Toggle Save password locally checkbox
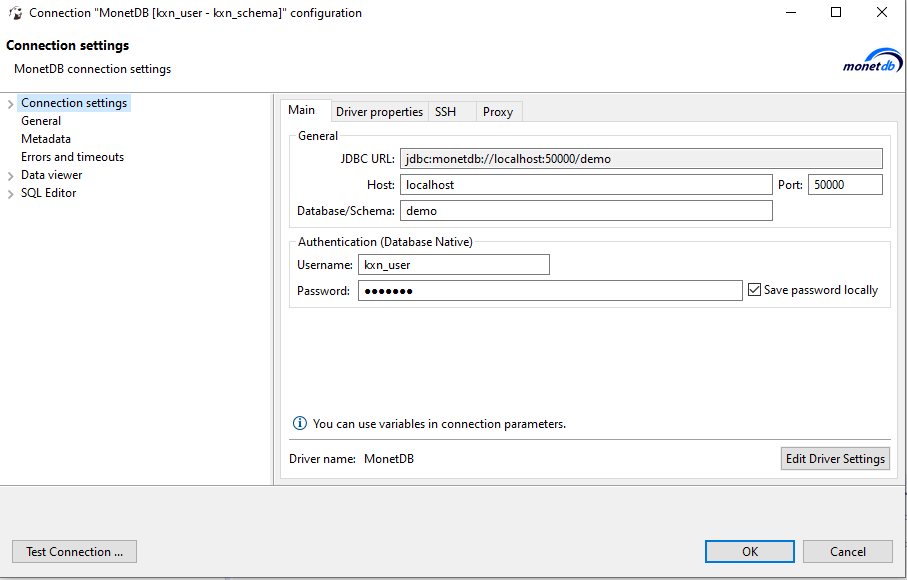Viewport: 907px width, 580px height. (754, 290)
